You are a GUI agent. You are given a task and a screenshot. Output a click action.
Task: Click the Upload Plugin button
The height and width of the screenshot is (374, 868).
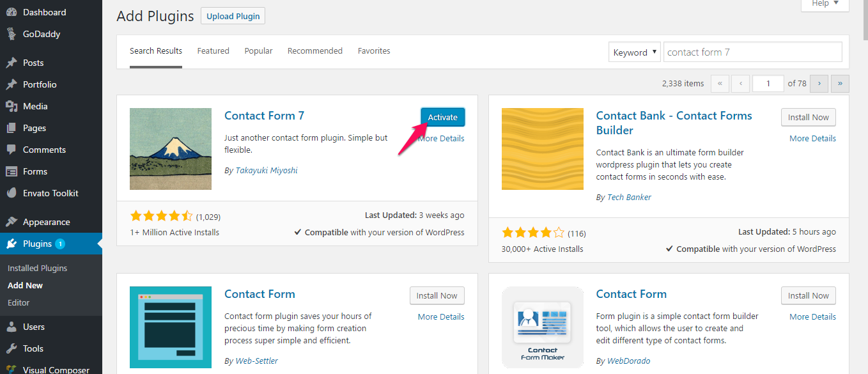(x=233, y=16)
